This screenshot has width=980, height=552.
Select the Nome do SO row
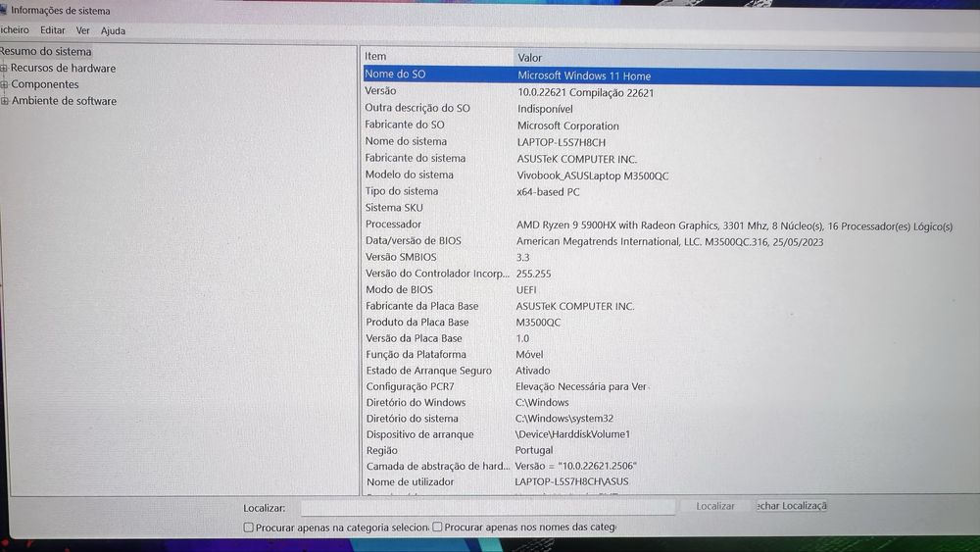click(671, 75)
